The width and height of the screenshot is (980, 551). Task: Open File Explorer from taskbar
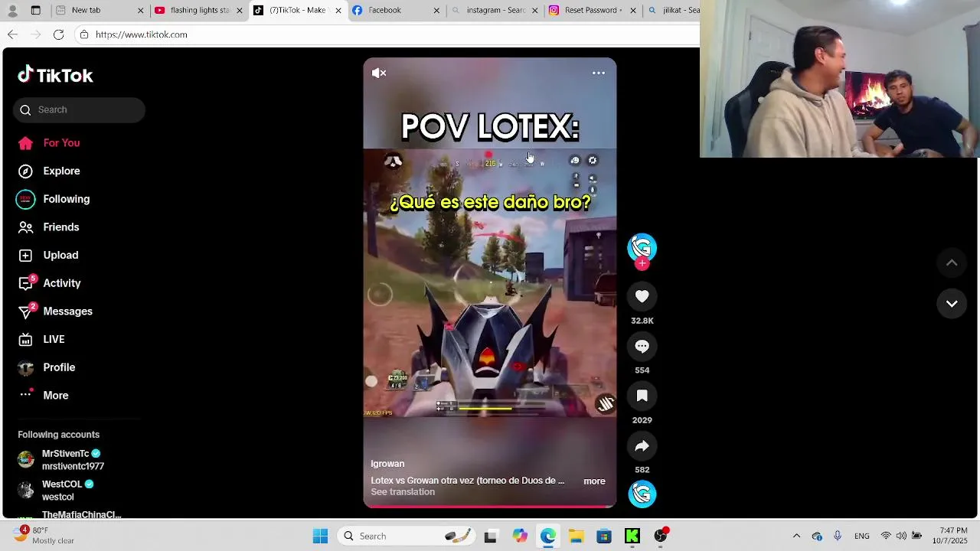(576, 536)
